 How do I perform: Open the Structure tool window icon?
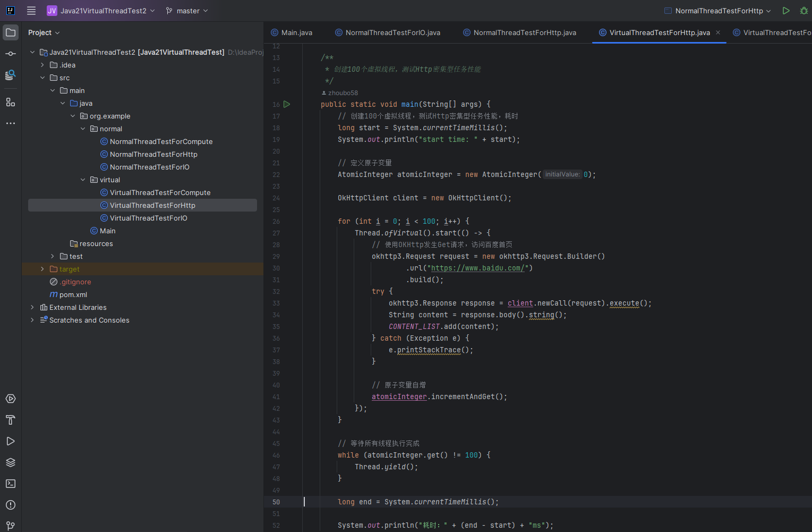(x=11, y=102)
